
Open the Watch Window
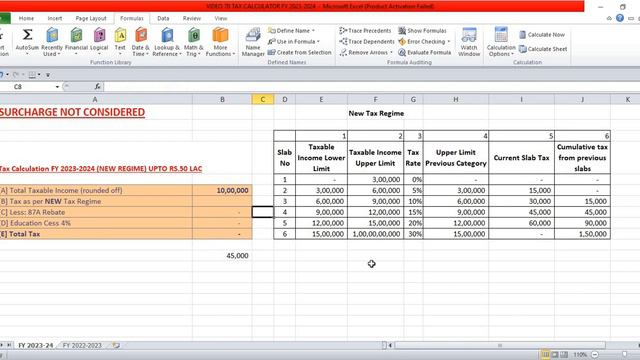click(469, 42)
